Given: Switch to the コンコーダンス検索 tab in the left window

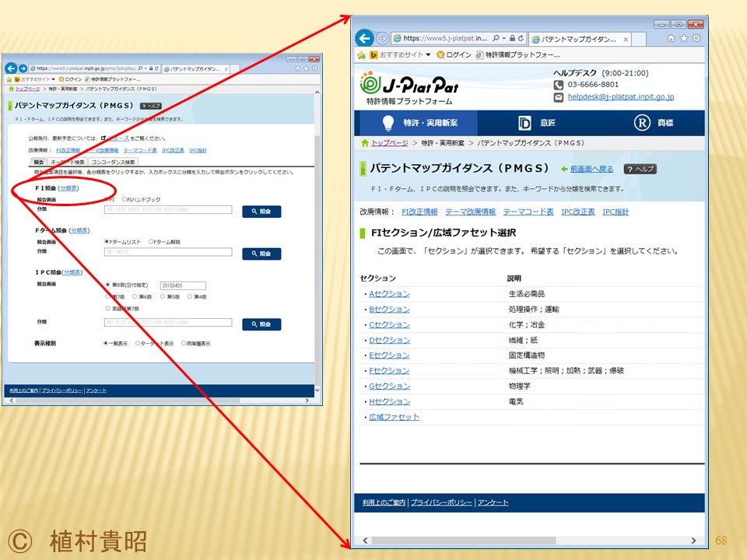Looking at the screenshot, I should 113,162.
